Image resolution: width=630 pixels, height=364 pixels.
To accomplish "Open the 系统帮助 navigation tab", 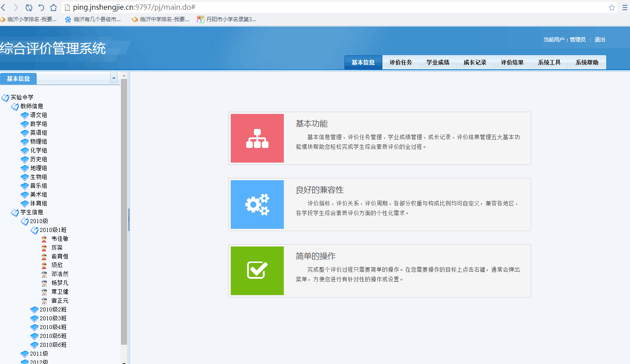I will (587, 62).
